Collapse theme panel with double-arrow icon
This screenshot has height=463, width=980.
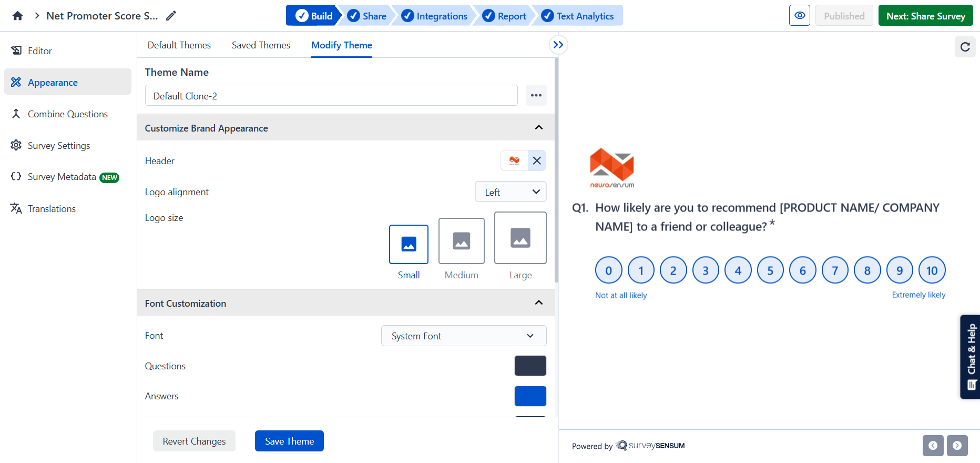pyautogui.click(x=558, y=45)
